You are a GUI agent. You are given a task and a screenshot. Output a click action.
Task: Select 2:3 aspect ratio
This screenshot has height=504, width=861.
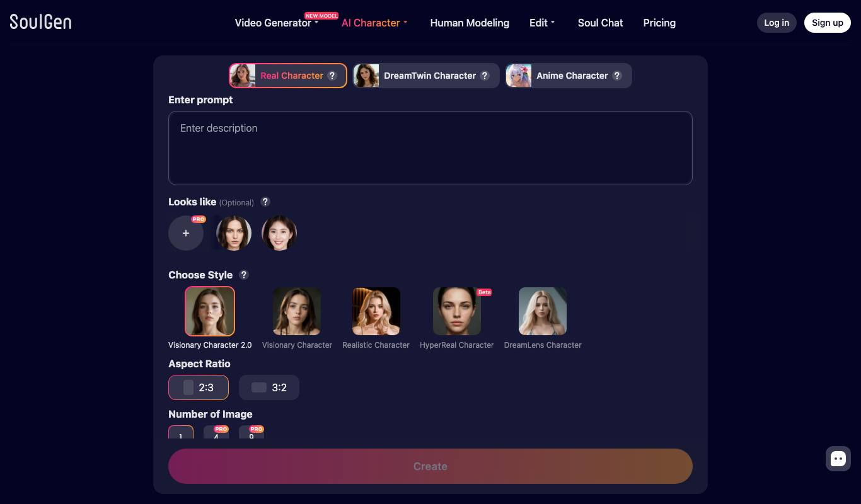click(199, 387)
